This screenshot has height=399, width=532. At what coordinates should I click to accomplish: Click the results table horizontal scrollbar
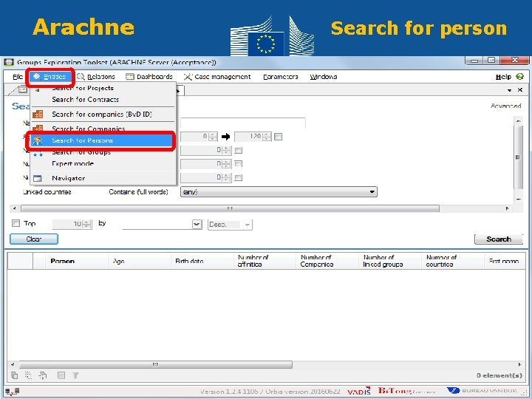coord(156,365)
